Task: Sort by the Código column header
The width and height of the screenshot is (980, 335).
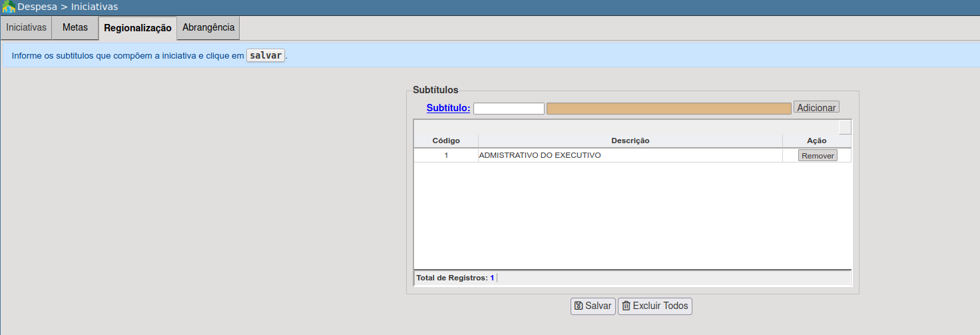Action: tap(446, 141)
